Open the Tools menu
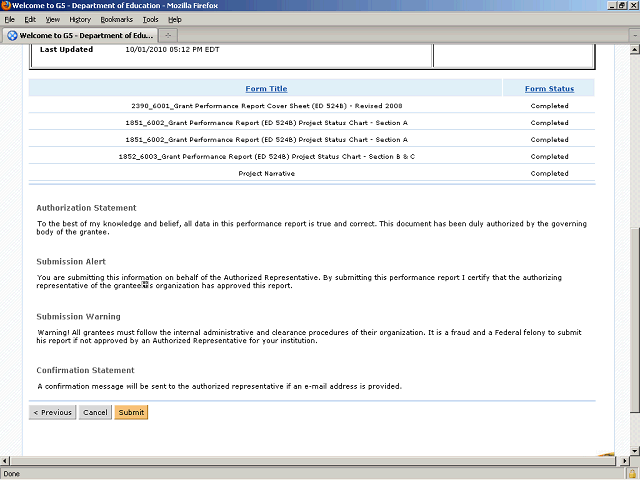This screenshot has height=480, width=640. (x=150, y=19)
